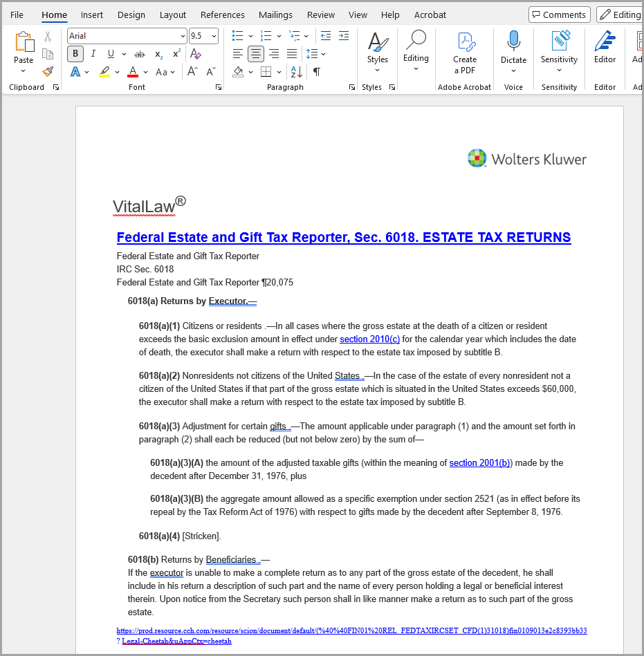Click the VitalLaw heading text
This screenshot has height=656, width=644.
[x=149, y=205]
